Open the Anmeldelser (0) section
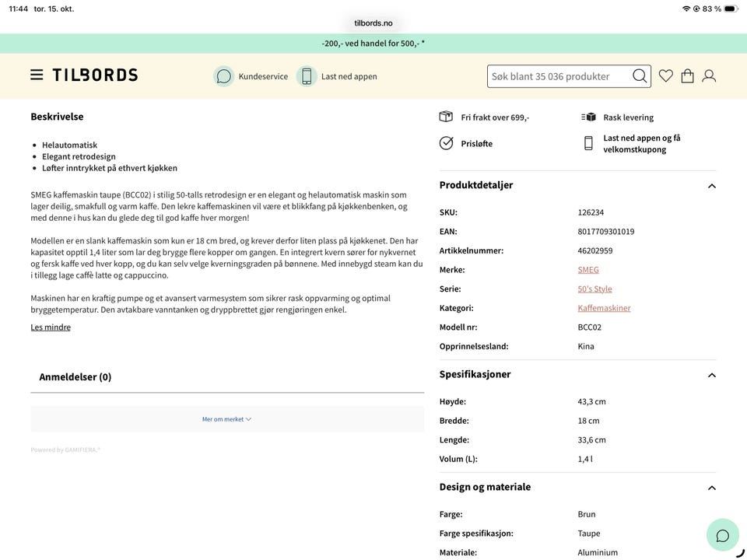The height and width of the screenshot is (560, 747). pos(75,377)
